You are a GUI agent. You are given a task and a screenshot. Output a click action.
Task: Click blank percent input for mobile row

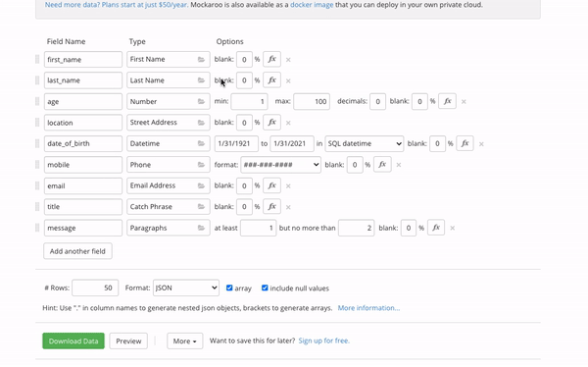355,165
